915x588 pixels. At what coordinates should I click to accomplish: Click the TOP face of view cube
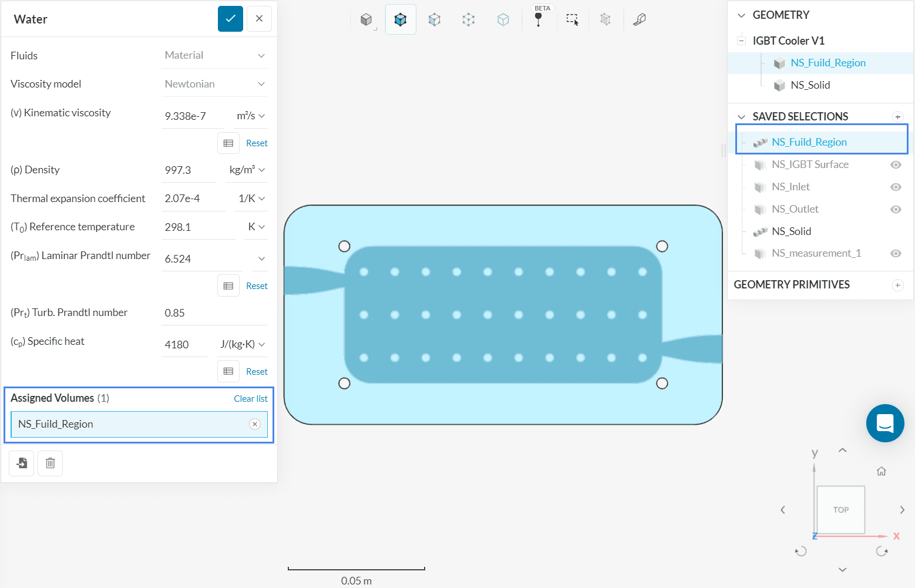[840, 509]
